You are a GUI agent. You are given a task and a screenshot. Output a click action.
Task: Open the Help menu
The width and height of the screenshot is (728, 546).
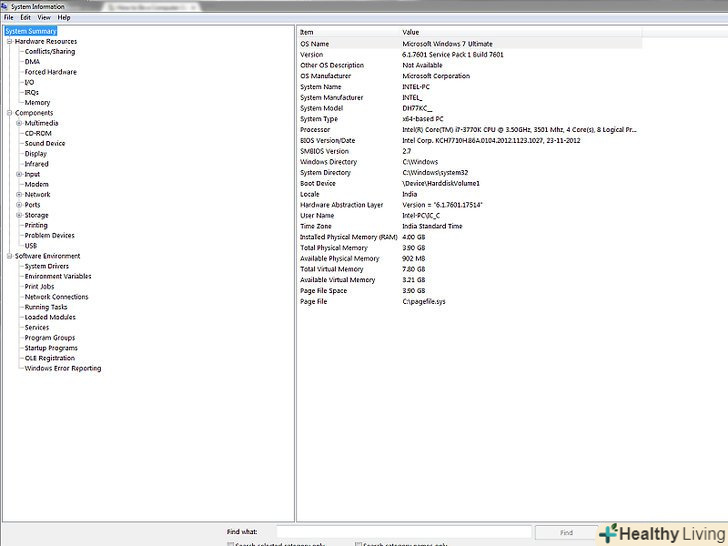point(64,18)
